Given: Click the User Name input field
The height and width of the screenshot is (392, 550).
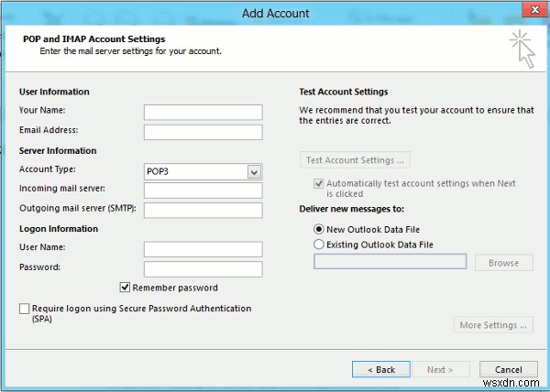Looking at the screenshot, I should pyautogui.click(x=203, y=249).
